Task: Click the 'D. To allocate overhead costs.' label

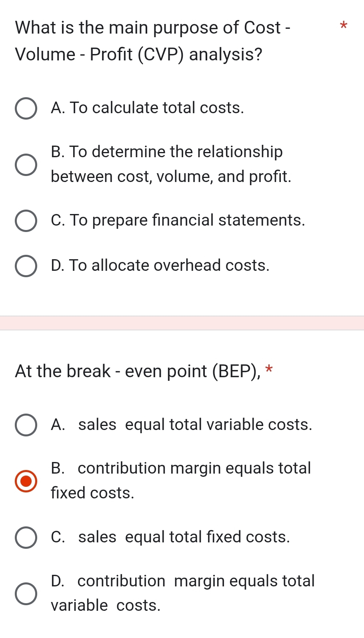Action: (x=160, y=266)
